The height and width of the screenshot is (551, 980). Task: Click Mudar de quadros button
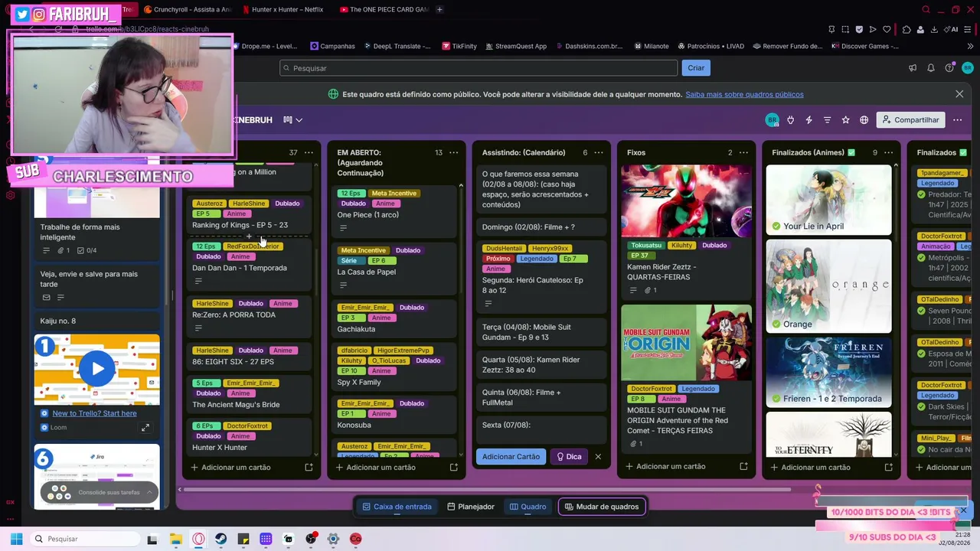[602, 507]
